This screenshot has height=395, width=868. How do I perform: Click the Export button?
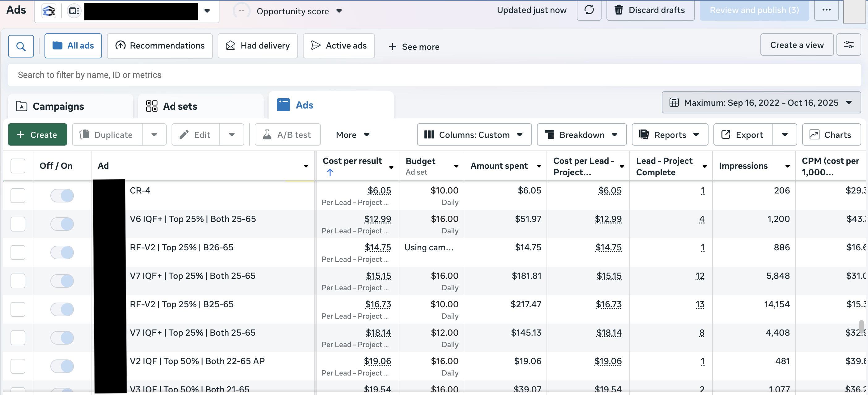pos(743,134)
